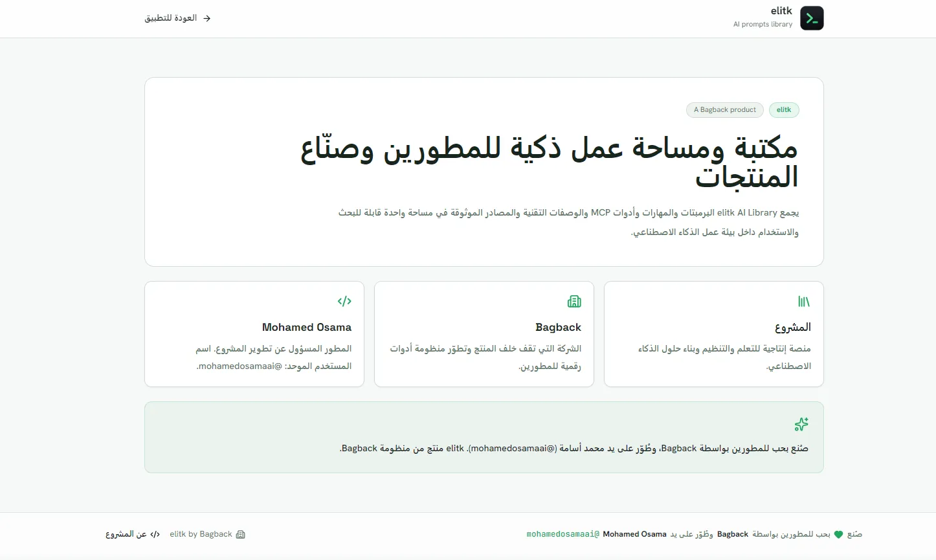Click the Mohamed Osama card description text
Viewport: 936px width, 560px height.
pyautogui.click(x=274, y=357)
